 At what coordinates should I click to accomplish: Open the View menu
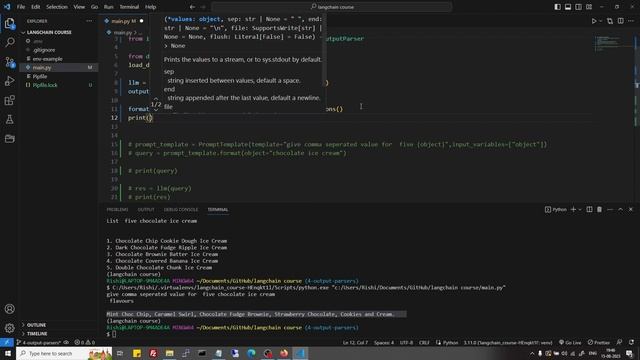(x=79, y=7)
